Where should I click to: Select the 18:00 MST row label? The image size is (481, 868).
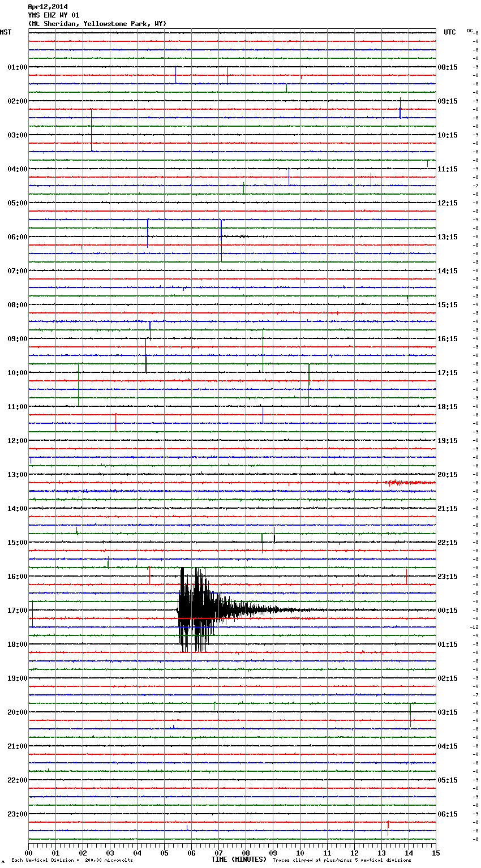[18, 644]
